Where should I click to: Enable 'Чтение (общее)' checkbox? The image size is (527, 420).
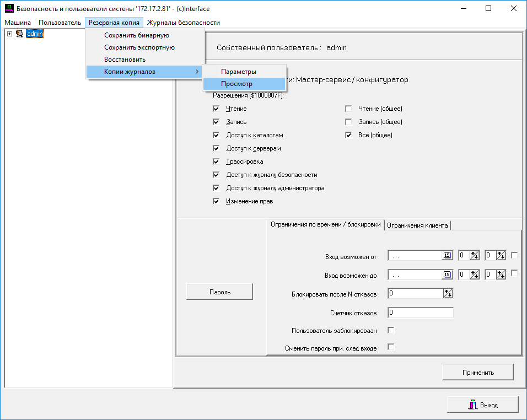click(348, 109)
